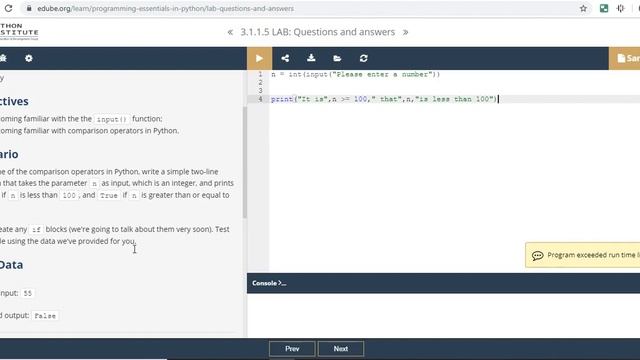Click the browser extension icon beside the green one
The width and height of the screenshot is (640, 360).
click(620, 9)
